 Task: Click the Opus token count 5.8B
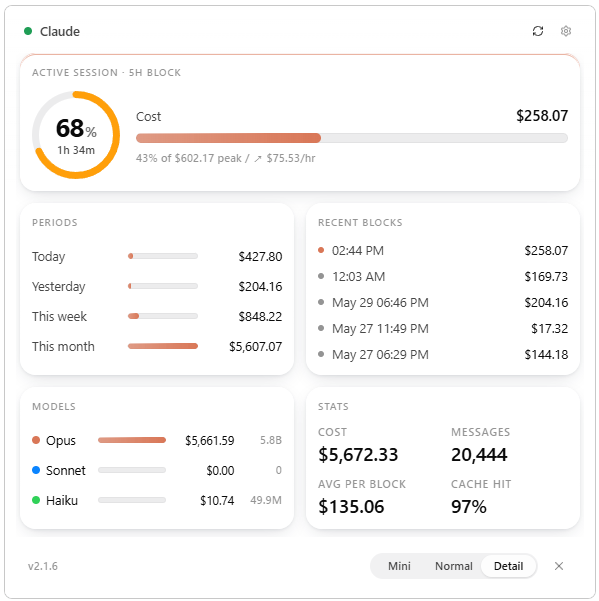coord(271,440)
